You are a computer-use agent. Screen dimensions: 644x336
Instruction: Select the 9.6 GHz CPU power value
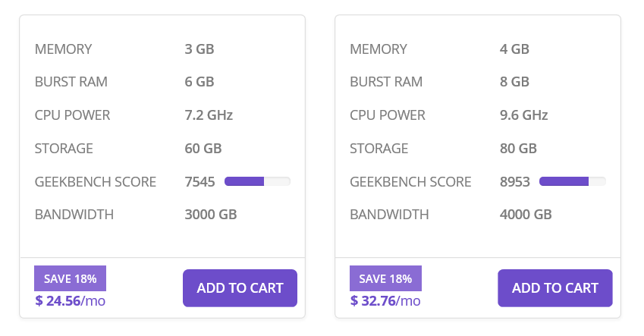click(523, 115)
